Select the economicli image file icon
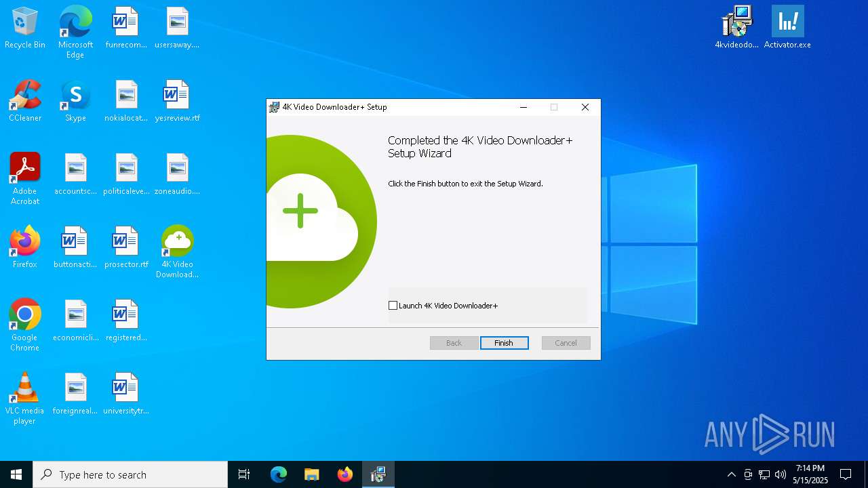The image size is (868, 488). (x=75, y=321)
